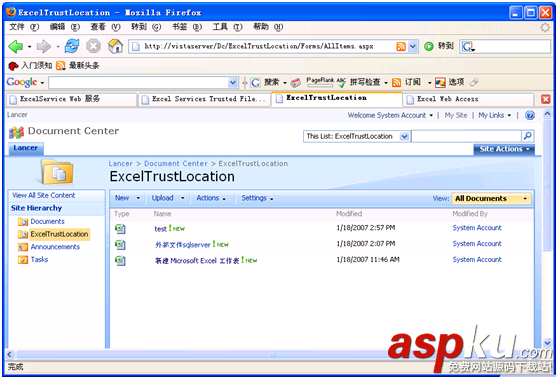Open the back button history dropdown
The image size is (558, 379).
[29, 47]
